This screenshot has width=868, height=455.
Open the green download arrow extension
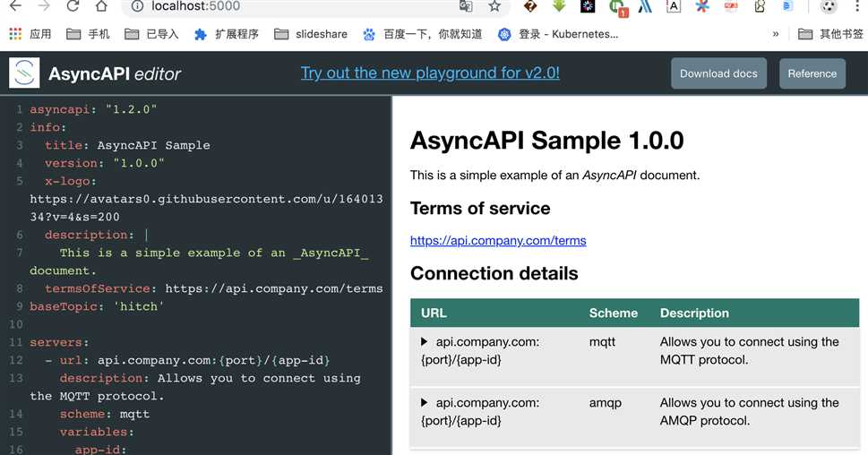coord(559,6)
